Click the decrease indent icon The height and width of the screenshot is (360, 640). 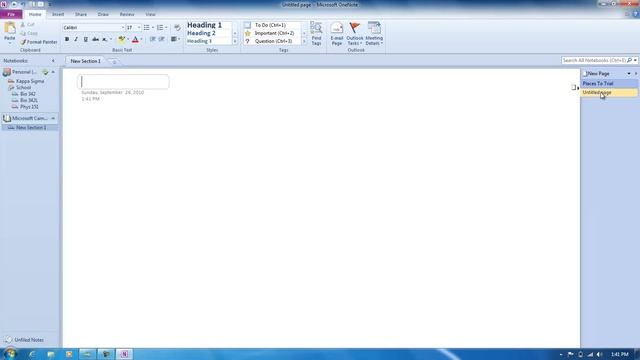[153, 39]
